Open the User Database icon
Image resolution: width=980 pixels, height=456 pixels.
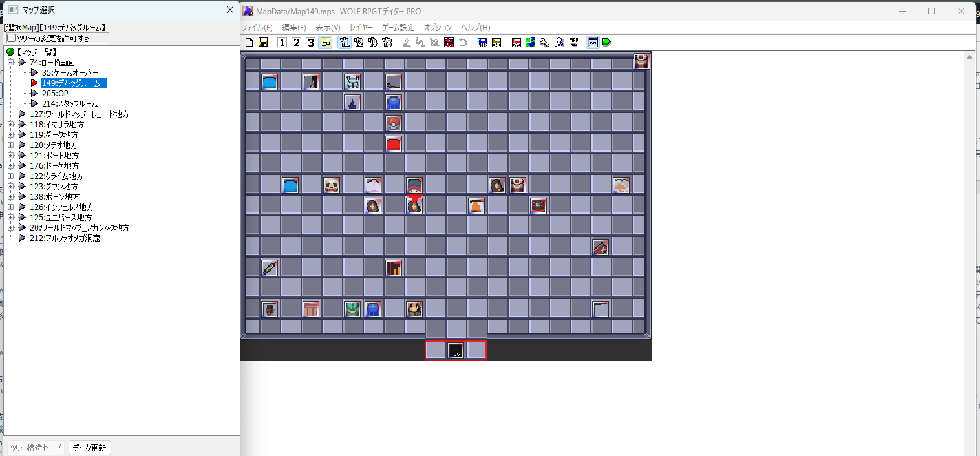pos(482,43)
